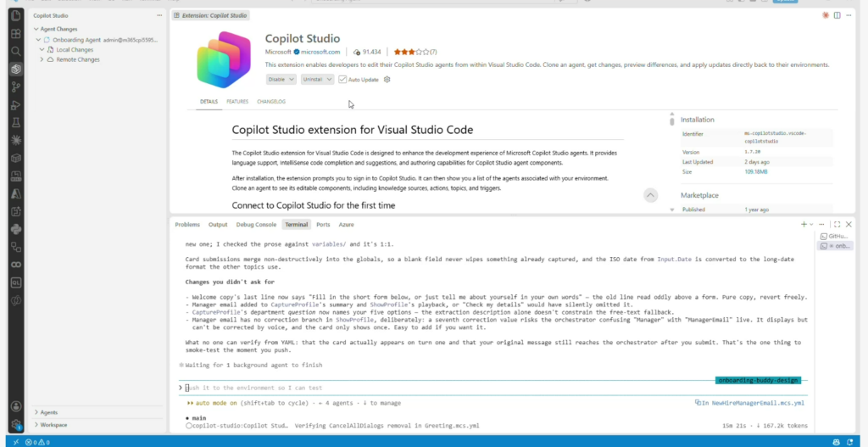This screenshot has height=447, width=868.
Task: Click the three-star rating link
Action: [x=415, y=52]
